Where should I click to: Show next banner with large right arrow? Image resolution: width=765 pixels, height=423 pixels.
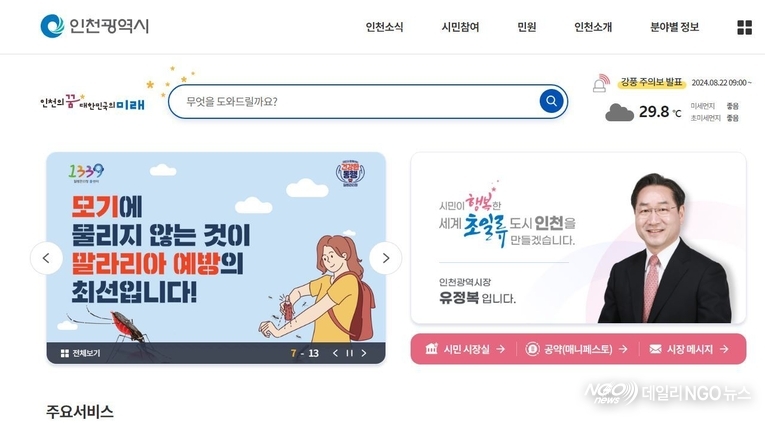coord(385,258)
